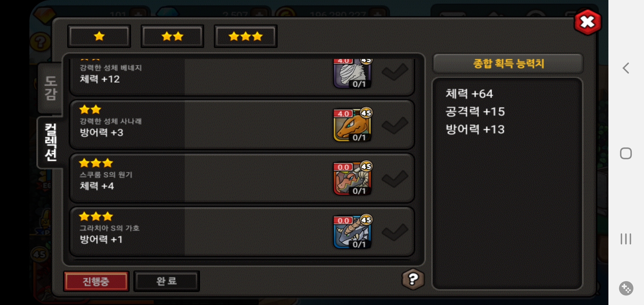Switch to the 도감 side tab
Image resolution: width=644 pixels, height=305 pixels.
[51, 88]
